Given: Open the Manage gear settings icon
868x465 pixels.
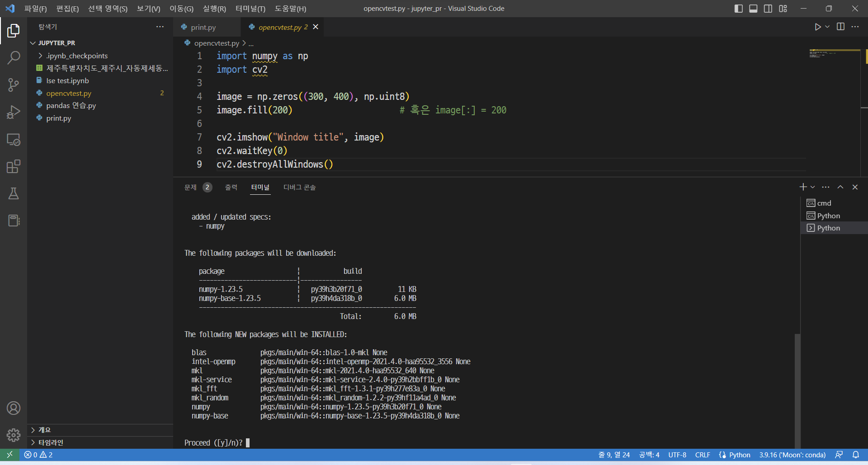Looking at the screenshot, I should click(14, 435).
